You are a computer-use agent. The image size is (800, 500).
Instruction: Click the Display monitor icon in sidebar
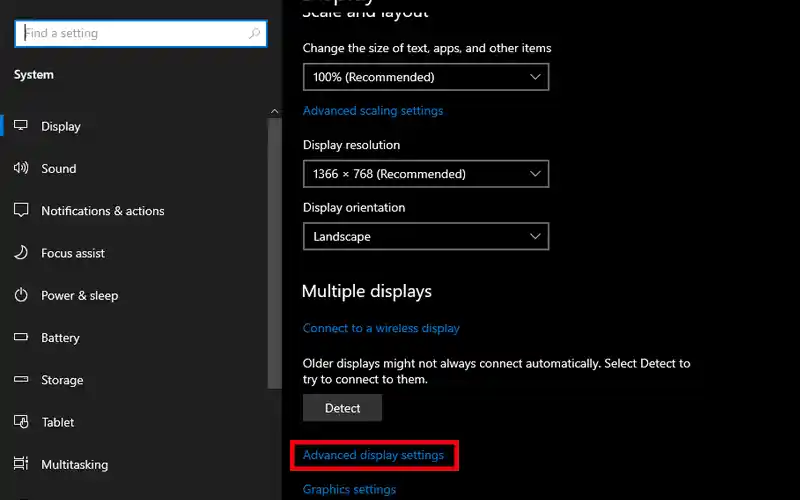21,126
